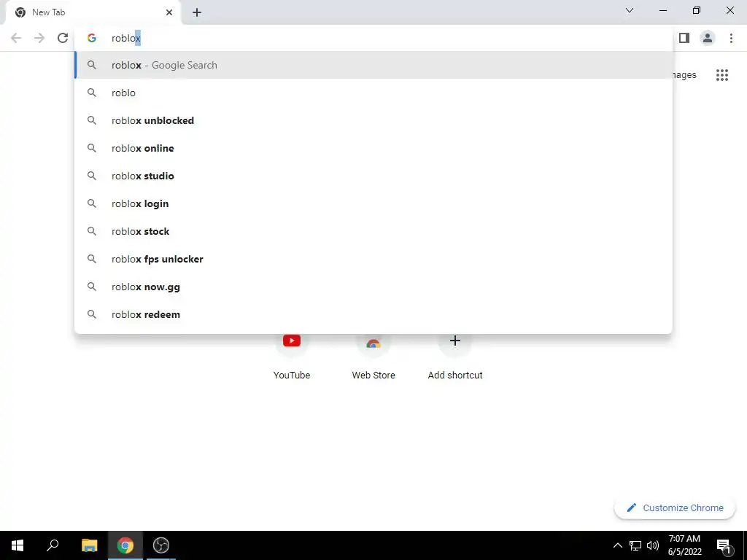Open the notification center icon
Screen dimensions: 747x560
(x=724, y=545)
